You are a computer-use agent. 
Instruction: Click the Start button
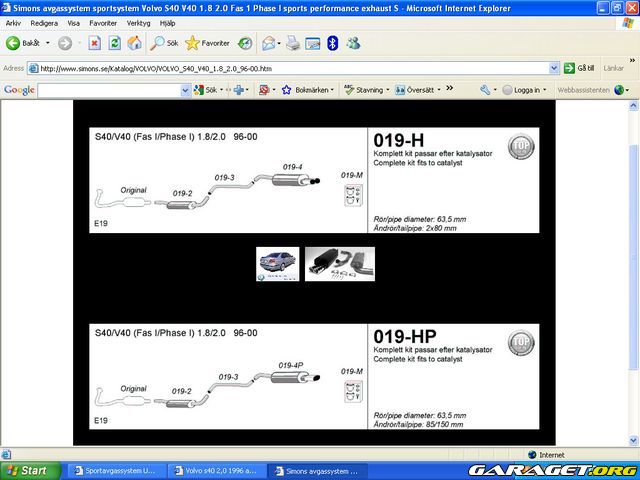coord(27,470)
